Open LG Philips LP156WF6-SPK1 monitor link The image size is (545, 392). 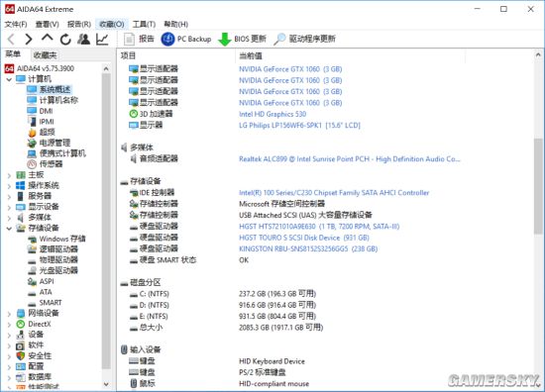pyautogui.click(x=299, y=126)
